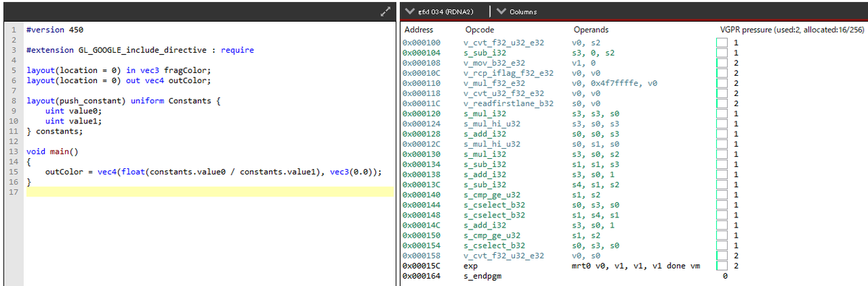Click the 'uniform Constants' push_constant line
This screenshot has height=286, width=868.
pos(123,101)
